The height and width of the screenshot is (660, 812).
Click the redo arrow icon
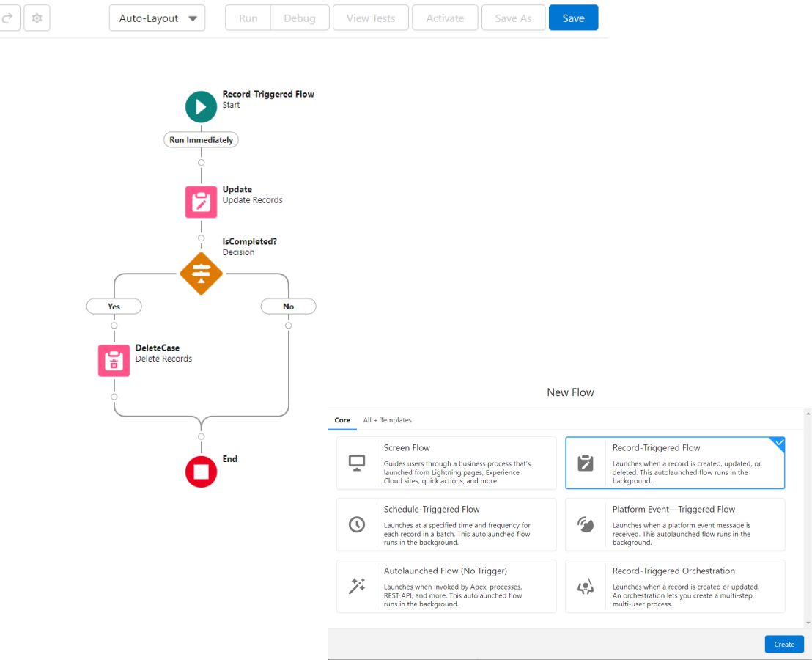(x=9, y=18)
